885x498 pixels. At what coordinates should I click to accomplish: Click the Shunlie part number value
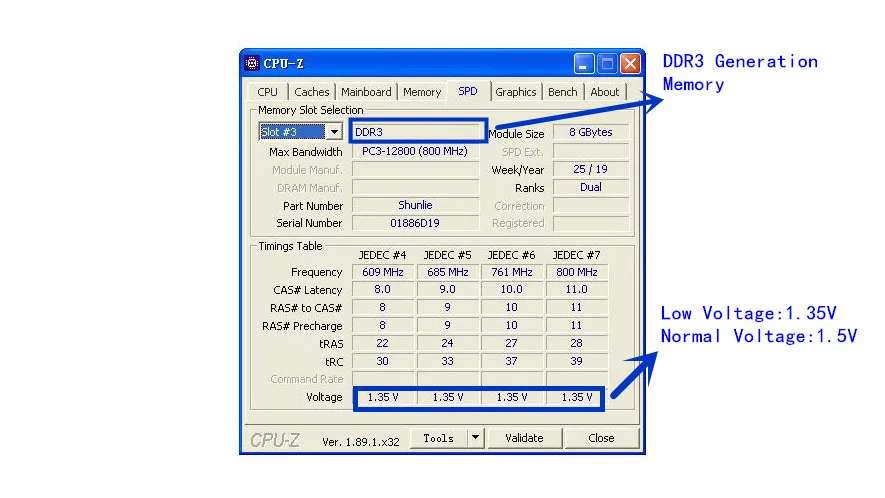(x=415, y=206)
